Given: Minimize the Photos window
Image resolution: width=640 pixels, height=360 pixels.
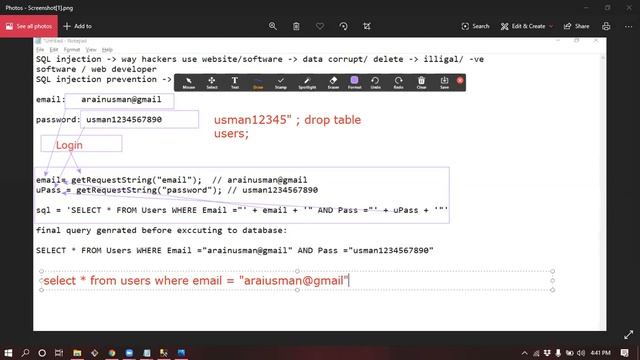Looking at the screenshot, I should tap(586, 7).
